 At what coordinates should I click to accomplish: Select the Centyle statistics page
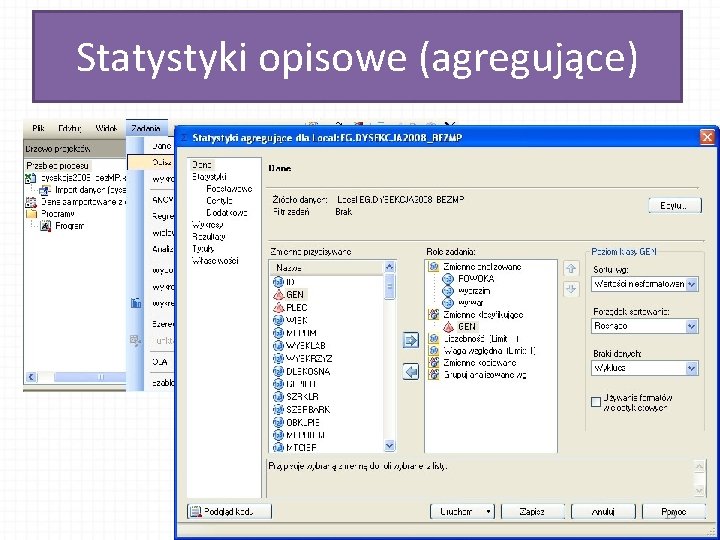(x=219, y=201)
